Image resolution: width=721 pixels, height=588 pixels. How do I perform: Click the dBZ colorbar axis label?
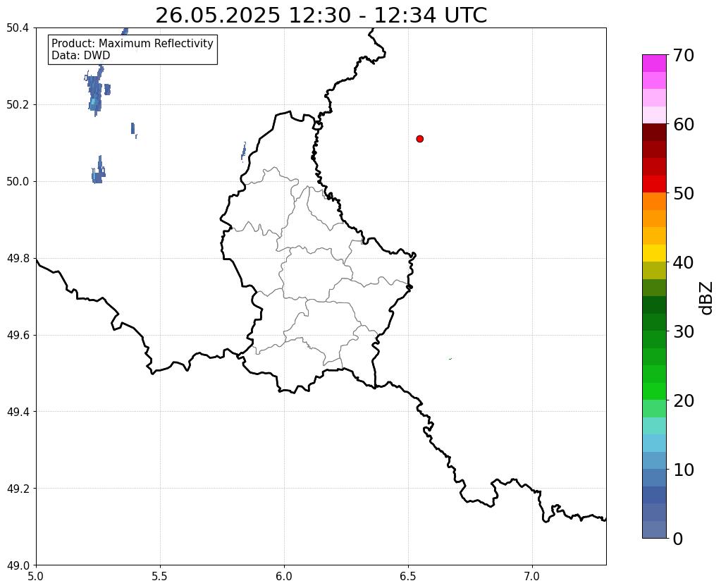[707, 298]
